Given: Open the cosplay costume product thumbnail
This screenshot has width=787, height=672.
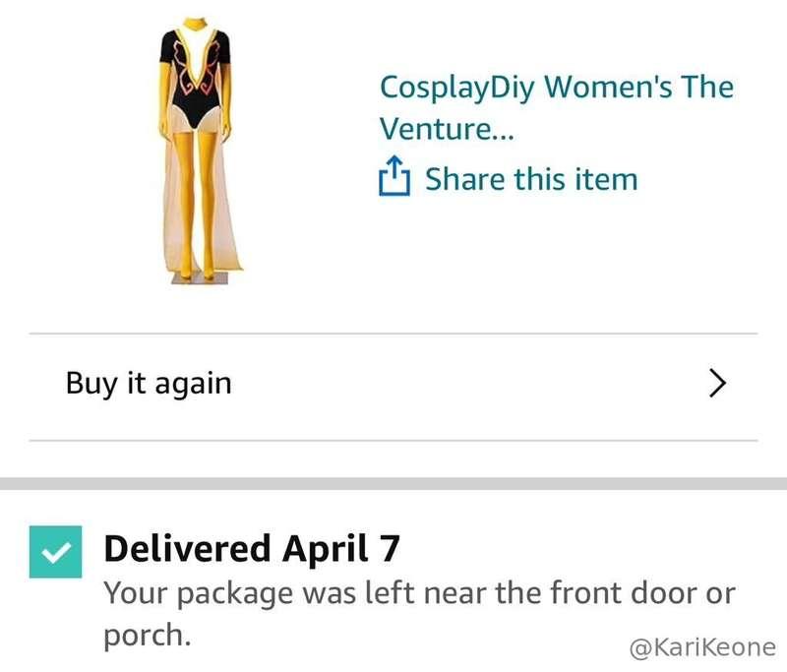Looking at the screenshot, I should tap(197, 151).
